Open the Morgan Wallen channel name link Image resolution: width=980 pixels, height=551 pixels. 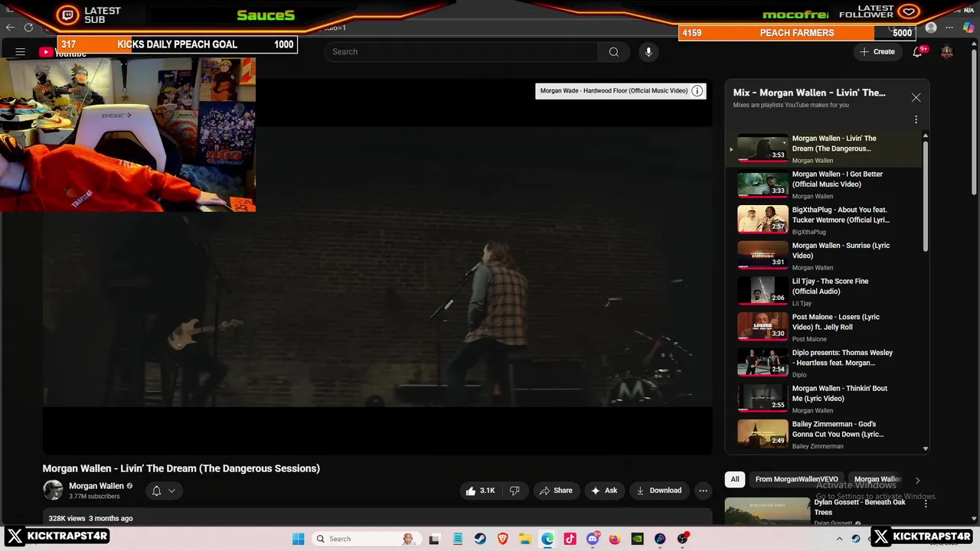(96, 486)
